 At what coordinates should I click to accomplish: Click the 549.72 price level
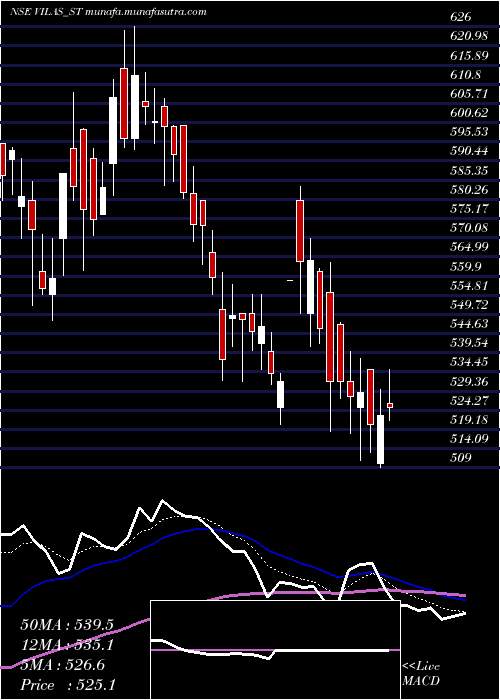[469, 305]
